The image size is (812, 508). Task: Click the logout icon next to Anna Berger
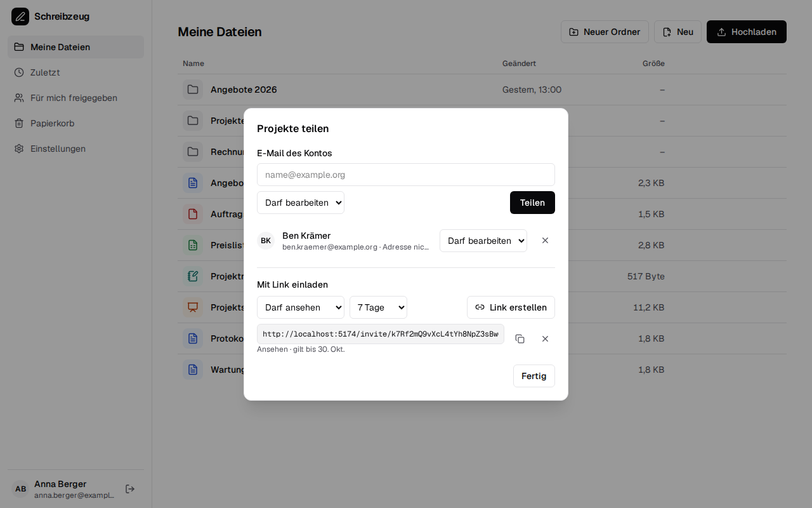click(x=130, y=489)
